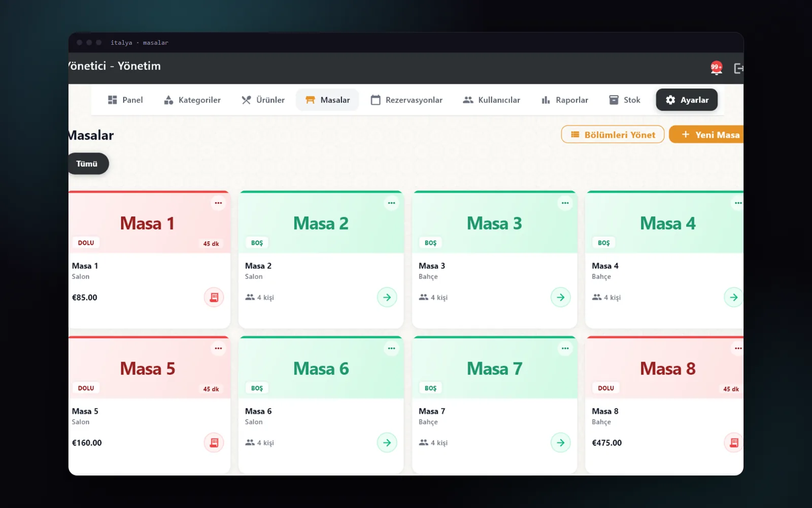Open the three-dot menu on Masa 5
Image resolution: width=812 pixels, height=508 pixels.
(x=218, y=348)
